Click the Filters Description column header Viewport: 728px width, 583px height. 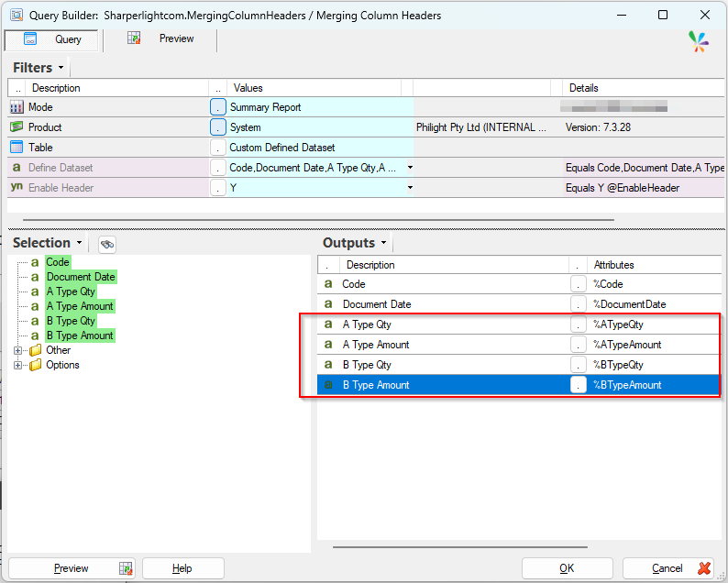pos(116,88)
